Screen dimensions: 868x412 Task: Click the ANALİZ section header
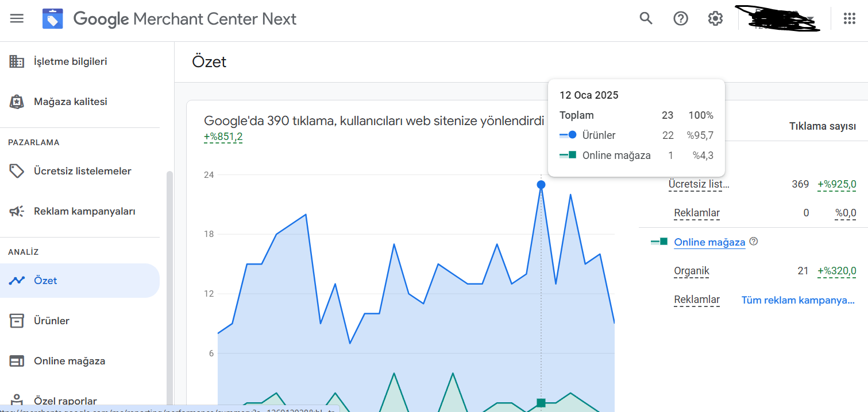24,252
